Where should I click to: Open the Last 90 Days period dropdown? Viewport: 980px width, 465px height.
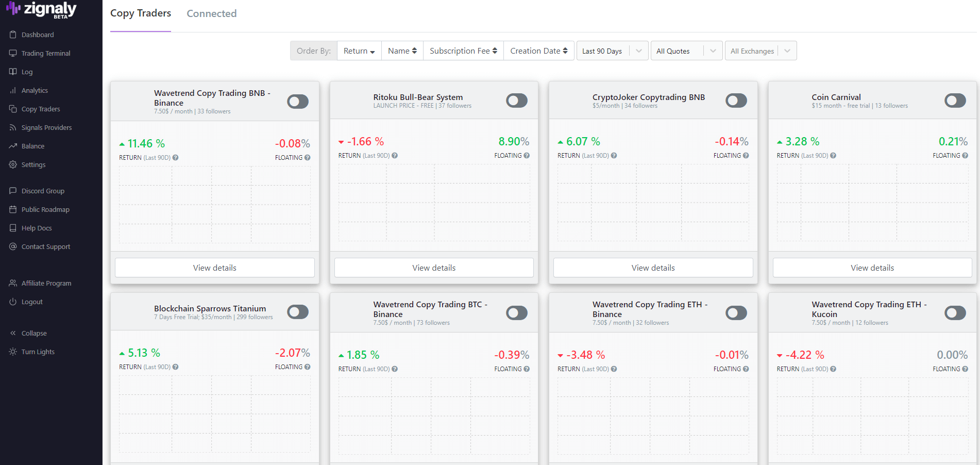tap(612, 51)
